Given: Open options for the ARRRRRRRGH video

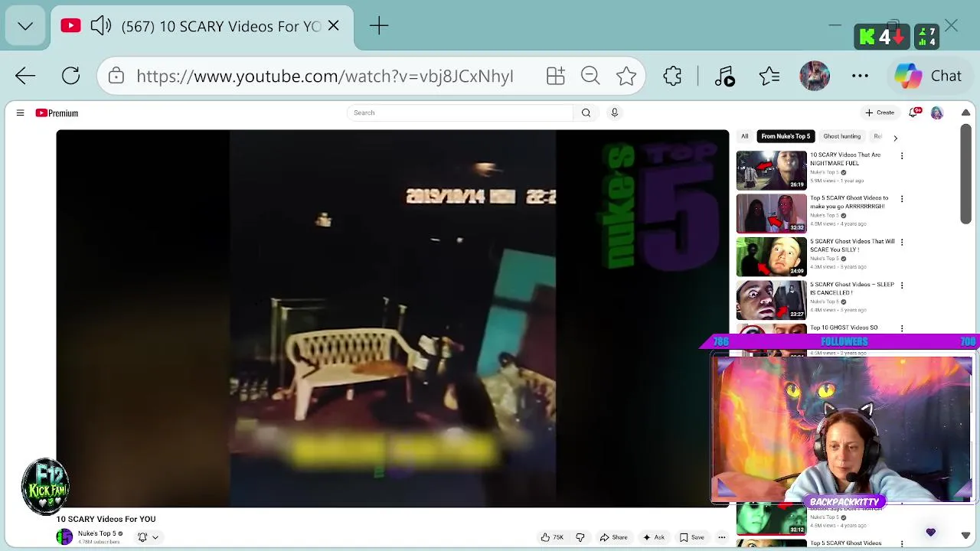Looking at the screenshot, I should pos(902,199).
